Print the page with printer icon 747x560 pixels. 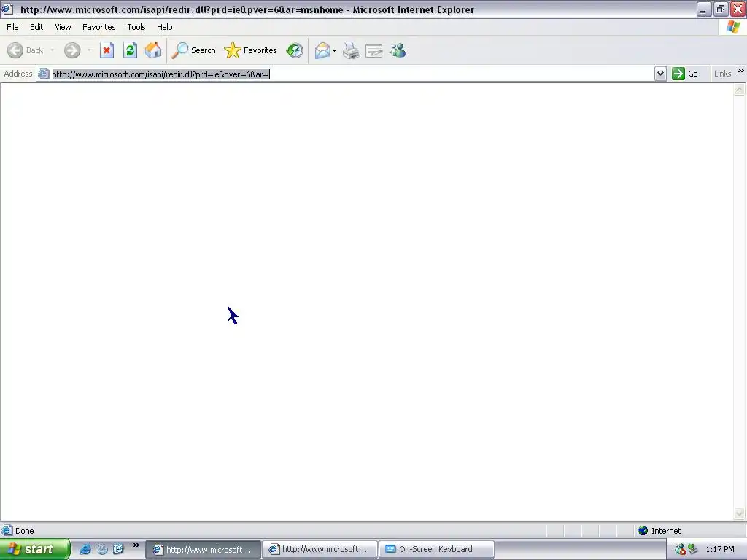pos(351,50)
